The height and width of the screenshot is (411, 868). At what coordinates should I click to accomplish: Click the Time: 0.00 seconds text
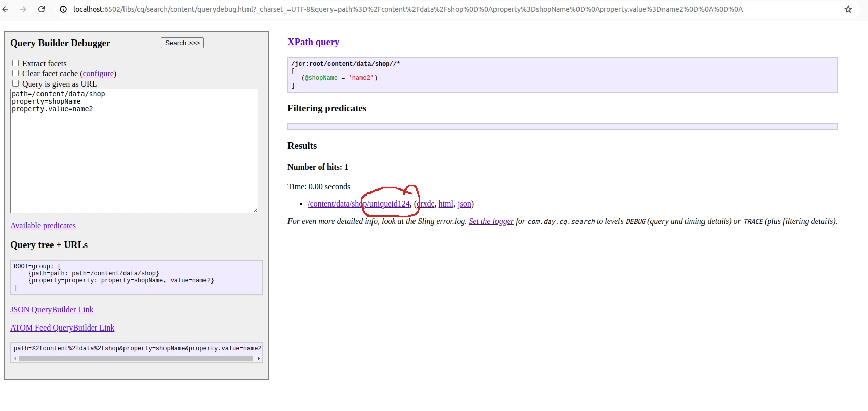click(319, 187)
